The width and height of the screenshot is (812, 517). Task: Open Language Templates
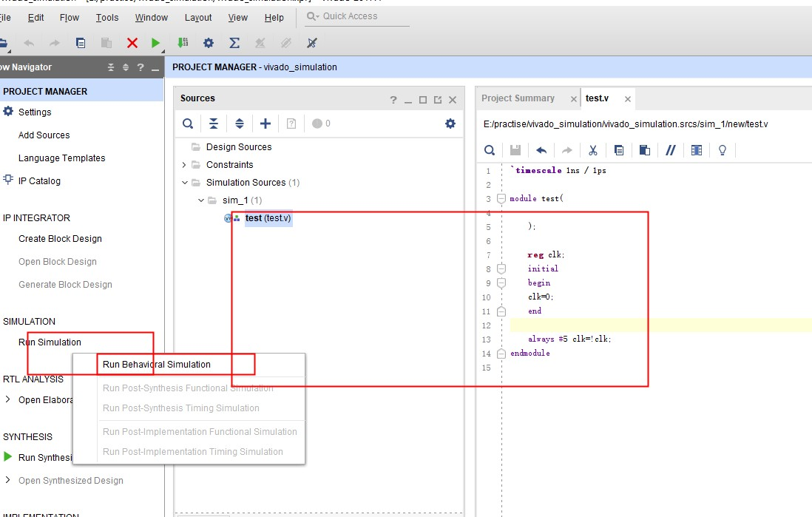[61, 158]
